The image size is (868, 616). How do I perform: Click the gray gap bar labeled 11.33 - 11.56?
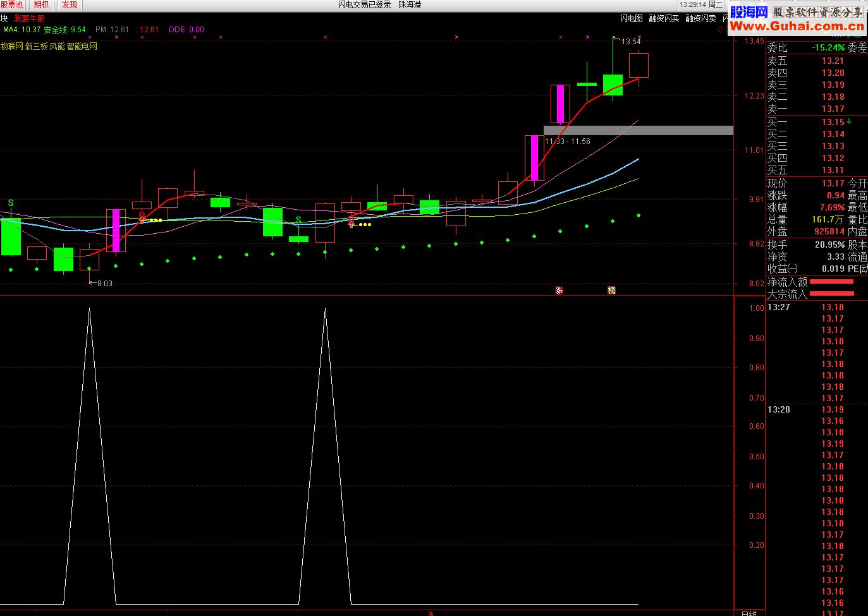(639, 131)
